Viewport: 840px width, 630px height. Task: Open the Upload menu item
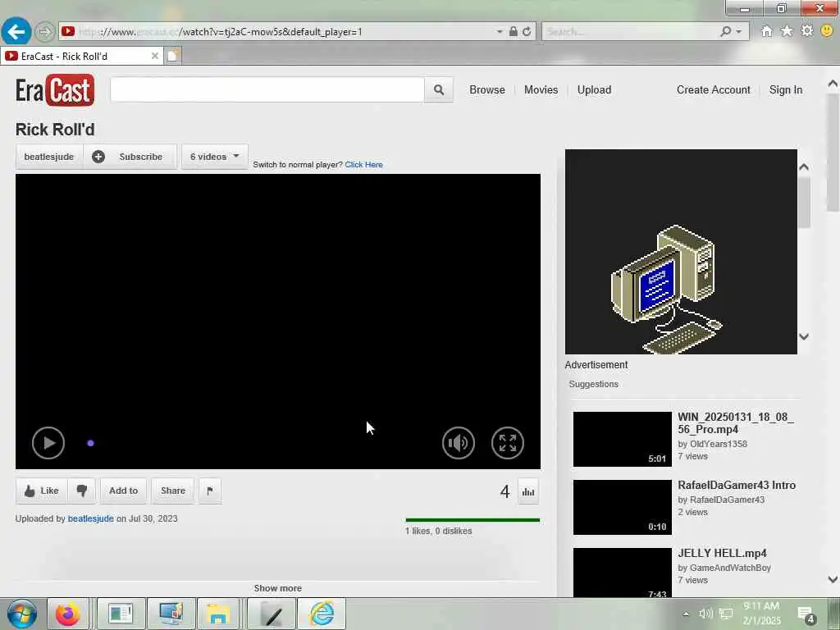click(x=594, y=90)
